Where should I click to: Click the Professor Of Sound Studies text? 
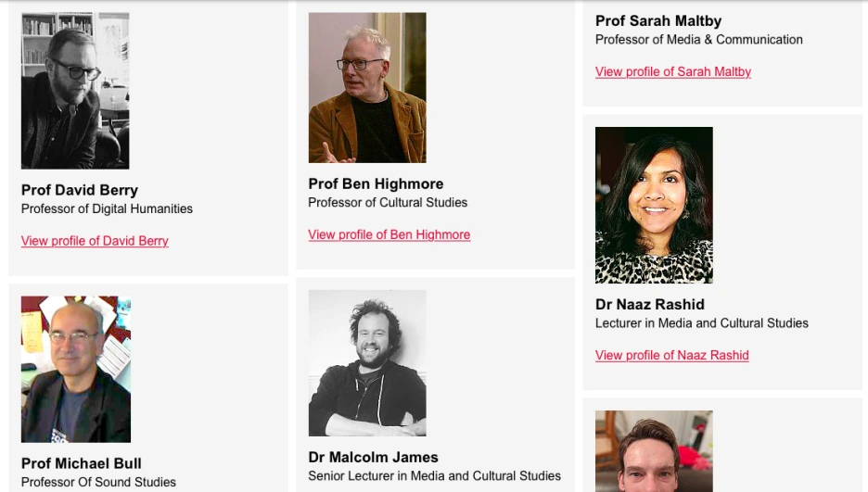click(98, 482)
